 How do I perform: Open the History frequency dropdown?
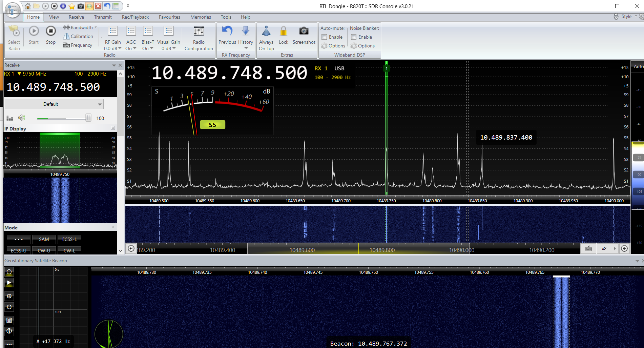246,48
